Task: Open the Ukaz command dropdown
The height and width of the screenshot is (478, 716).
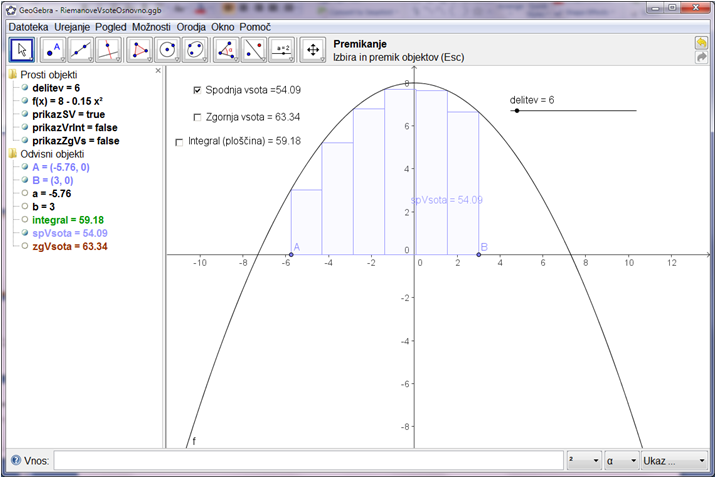Action: [674, 461]
